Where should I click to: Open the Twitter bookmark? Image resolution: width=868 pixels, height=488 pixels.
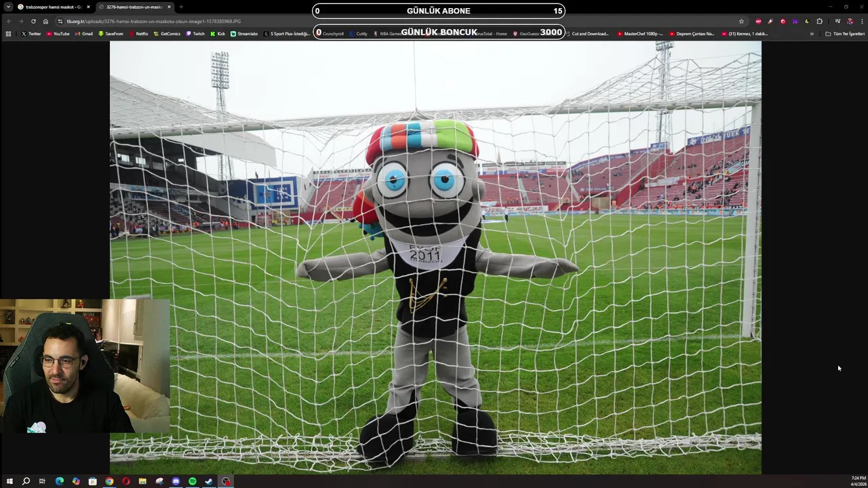[x=31, y=34]
